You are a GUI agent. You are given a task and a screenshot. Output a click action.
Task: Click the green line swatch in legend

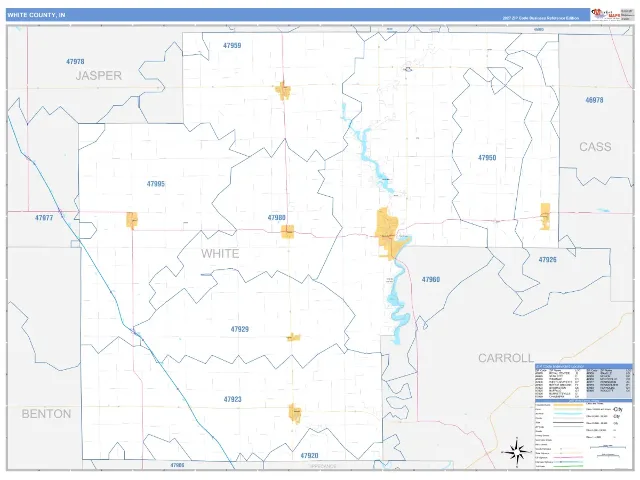[569, 466]
